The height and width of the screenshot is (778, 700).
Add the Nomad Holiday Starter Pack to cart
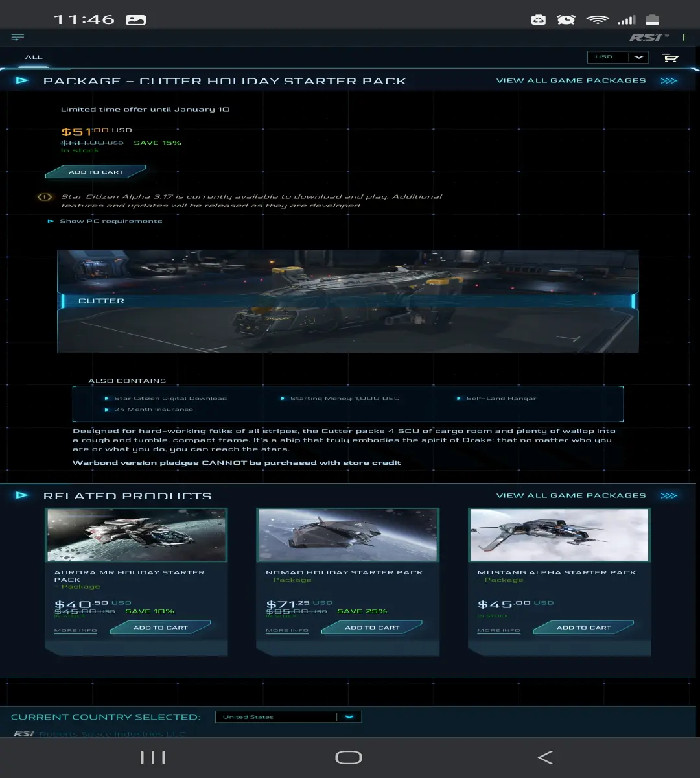[372, 628]
